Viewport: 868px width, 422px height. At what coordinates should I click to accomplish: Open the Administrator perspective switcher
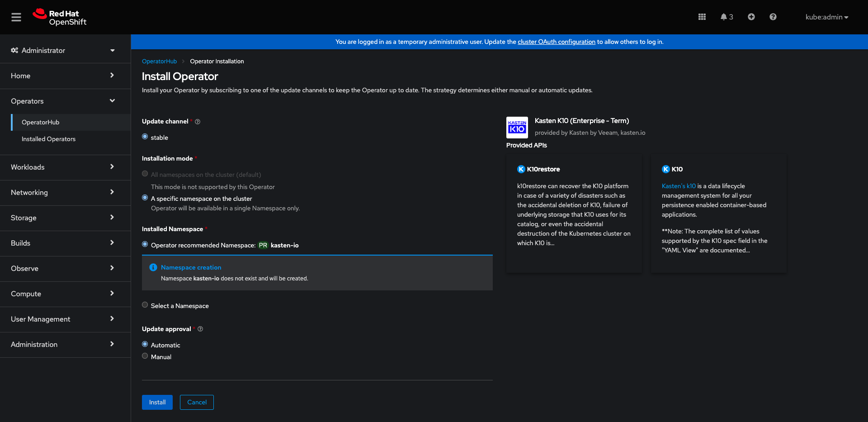[65, 50]
